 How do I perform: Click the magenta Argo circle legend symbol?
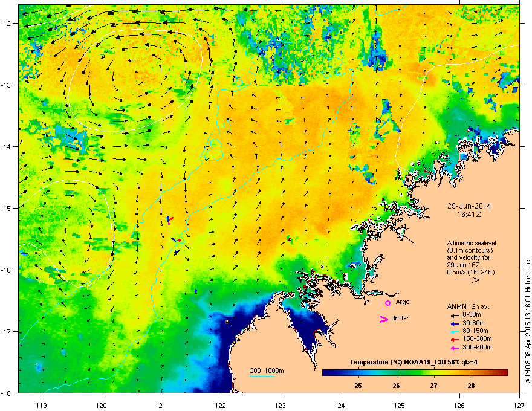click(x=388, y=303)
